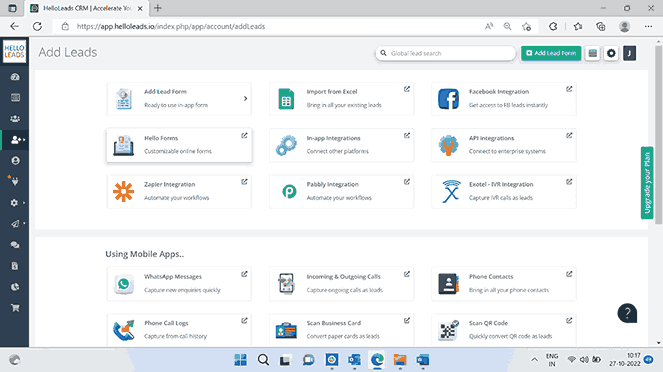The image size is (663, 372).
Task: Open the Dashboard icon in the sidebar
Action: (15, 77)
